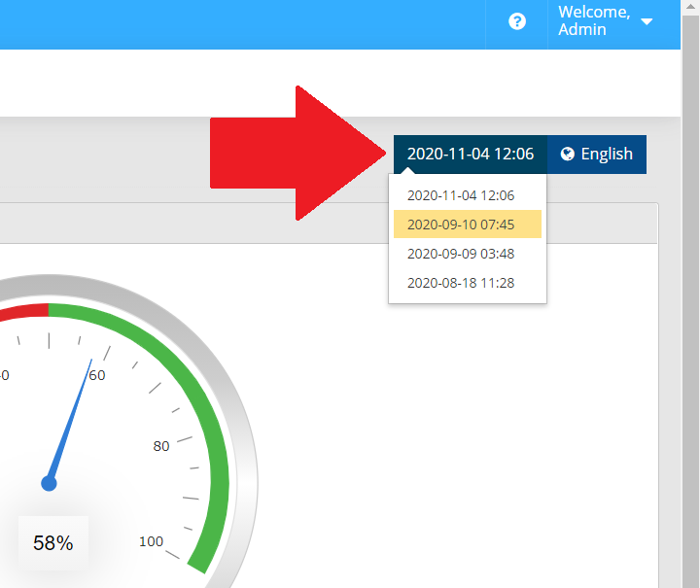Click the red segment of the gauge
Screen dimensions: 700x588
coord(24,311)
